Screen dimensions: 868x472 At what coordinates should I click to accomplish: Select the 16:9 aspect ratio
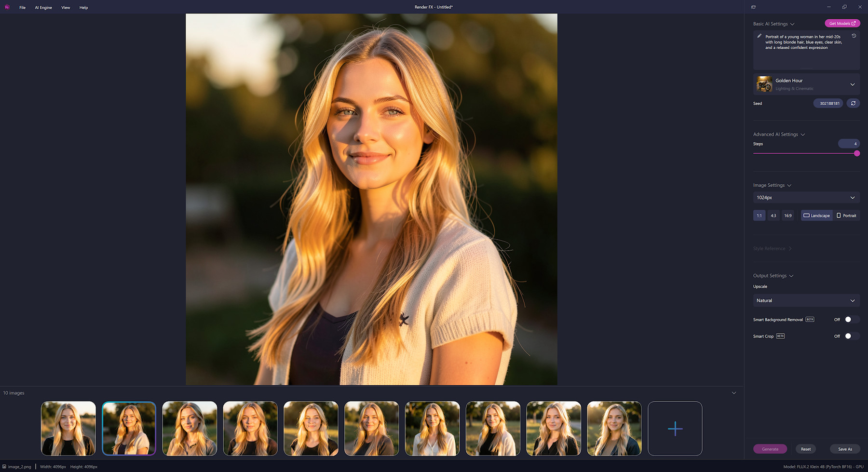(787, 216)
